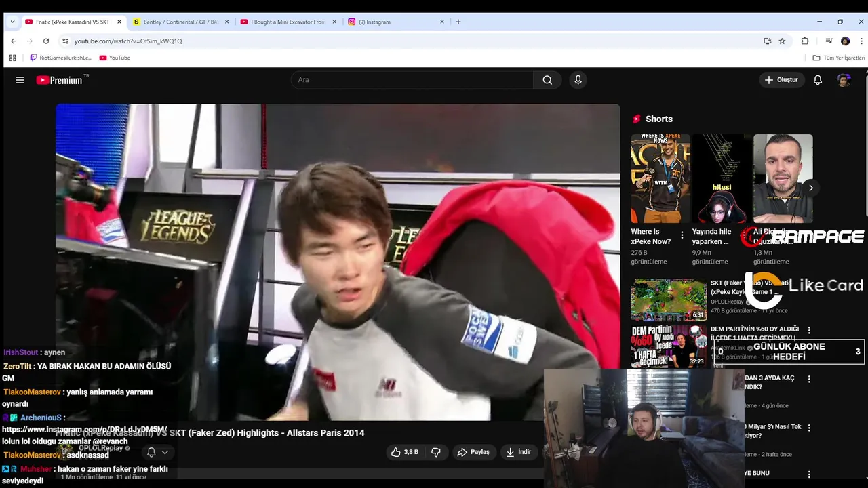Open Tüm Yer İşaretleri bookmarks folder
The height and width of the screenshot is (488, 868).
839,58
